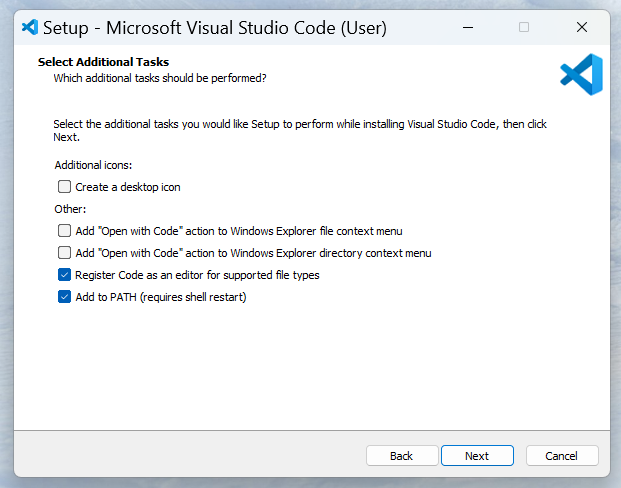Check Open with Code directory context menu option

pyautogui.click(x=65, y=253)
